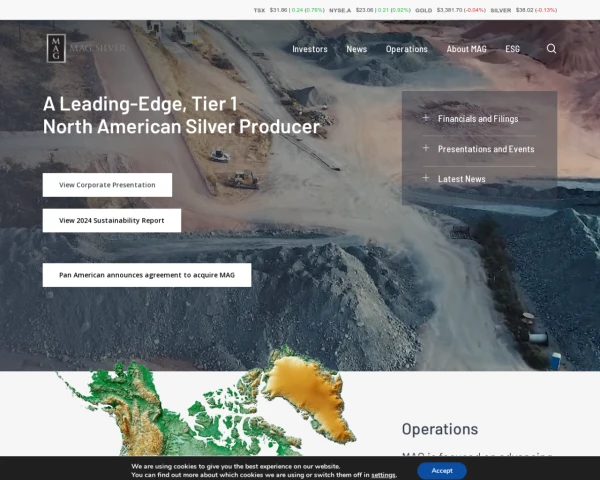Screen dimensions: 600x480
Task: Expand the Presentations and Events plus icon
Action: (x=426, y=148)
